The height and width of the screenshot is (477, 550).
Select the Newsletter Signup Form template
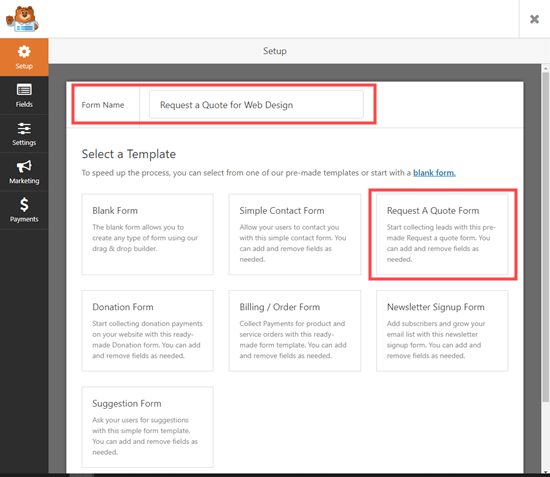coord(442,331)
